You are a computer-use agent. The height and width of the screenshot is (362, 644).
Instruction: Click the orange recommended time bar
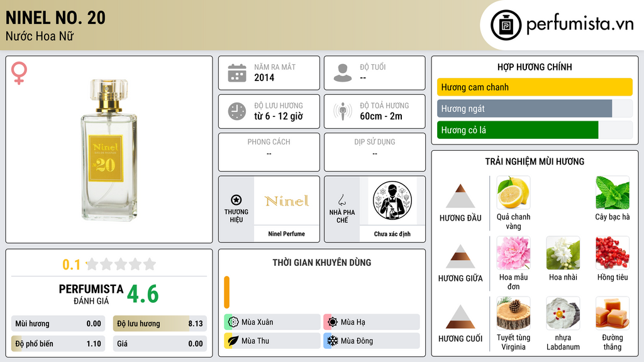(x=226, y=292)
